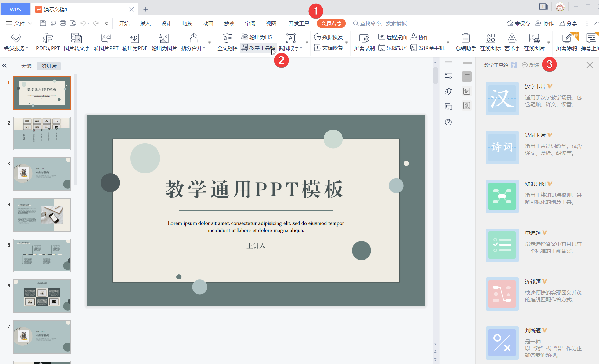Viewport: 599px width, 364px height.
Task: Select 输出为H5 export option
Action: [257, 37]
